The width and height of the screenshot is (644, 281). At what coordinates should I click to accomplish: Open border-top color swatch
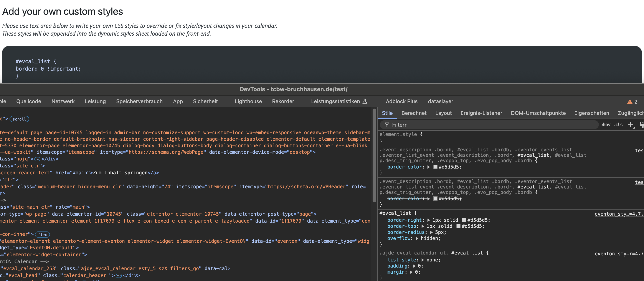pos(458,226)
